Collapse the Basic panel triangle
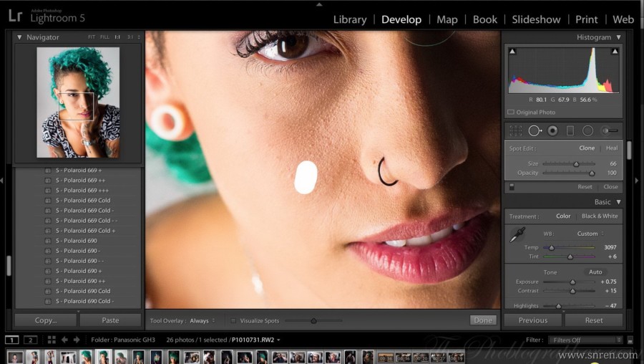The width and height of the screenshot is (644, 364). pos(618,202)
